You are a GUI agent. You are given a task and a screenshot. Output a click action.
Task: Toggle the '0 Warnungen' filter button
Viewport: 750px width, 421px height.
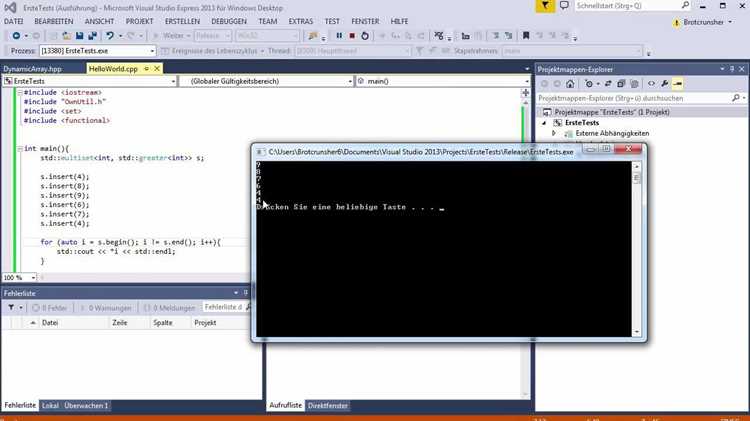tap(106, 308)
